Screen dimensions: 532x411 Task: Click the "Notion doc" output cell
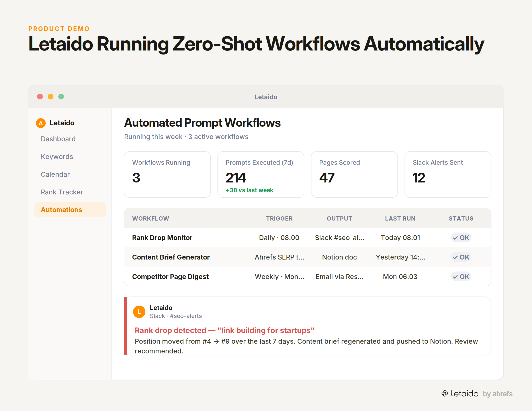click(339, 257)
